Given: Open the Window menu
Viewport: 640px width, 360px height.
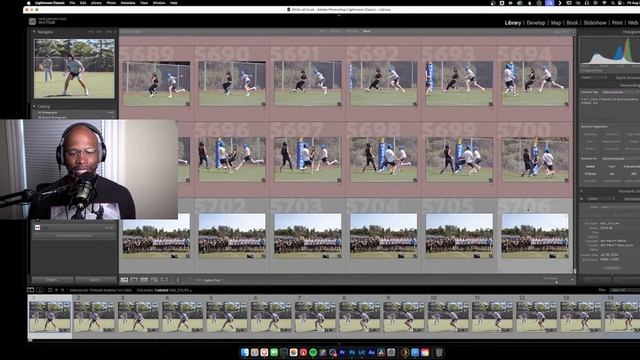Looking at the screenshot, I should pyautogui.click(x=159, y=3).
